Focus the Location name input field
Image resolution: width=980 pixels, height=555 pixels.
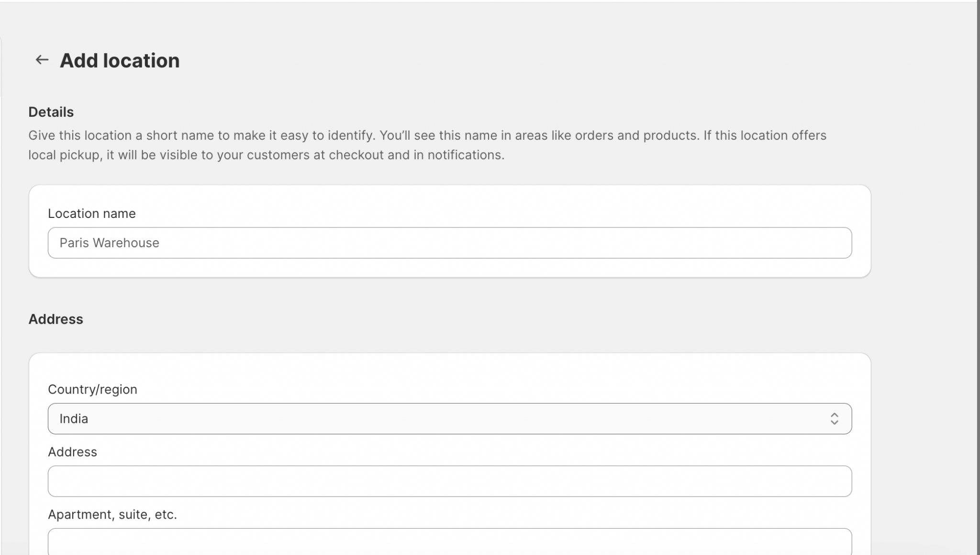pos(449,243)
